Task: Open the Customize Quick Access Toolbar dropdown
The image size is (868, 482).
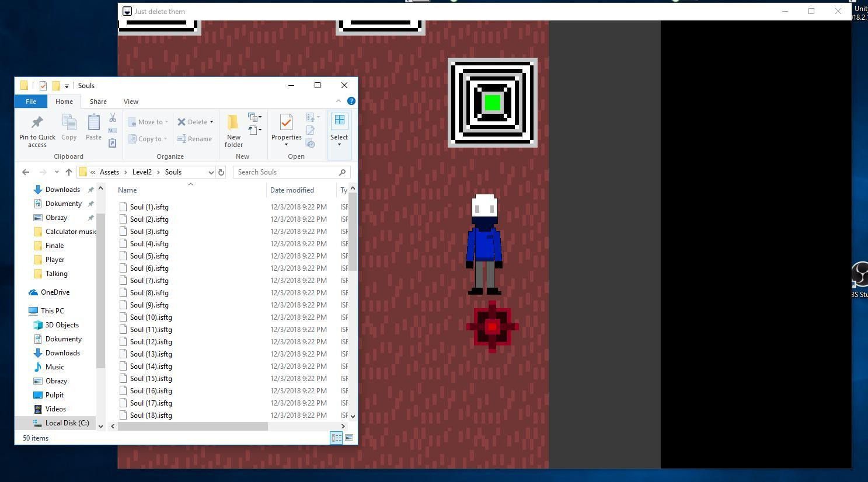Action: (x=67, y=86)
